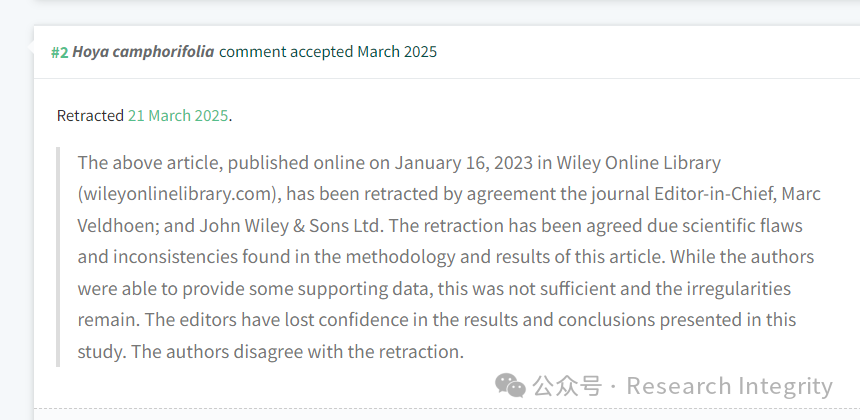Click the word Retracted above the quote
The width and height of the screenshot is (860, 420).
[90, 116]
